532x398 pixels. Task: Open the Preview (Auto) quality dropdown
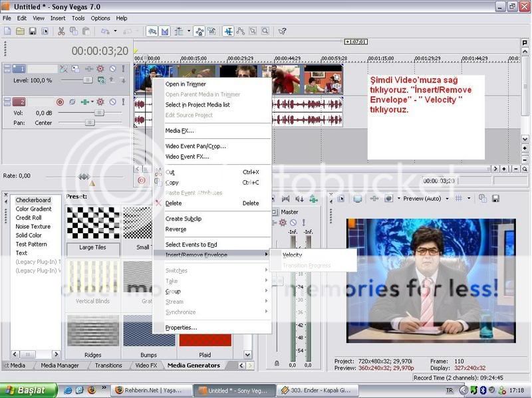tap(447, 199)
